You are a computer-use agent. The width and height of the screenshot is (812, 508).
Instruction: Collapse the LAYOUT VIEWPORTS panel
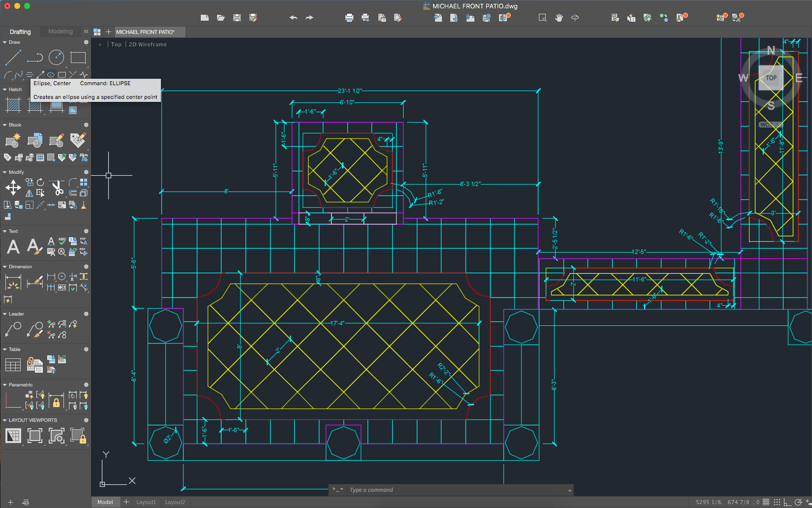(5, 420)
